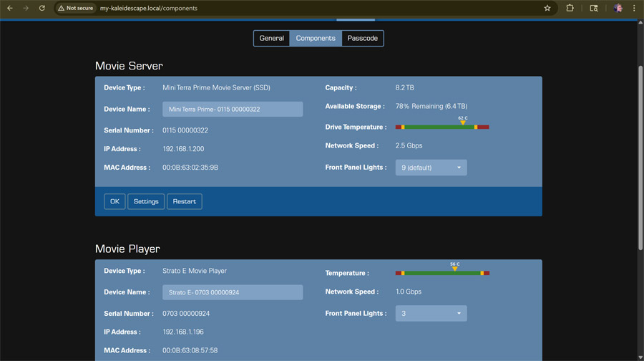Select player IP address 192.168.1.196
The image size is (644, 361).
(x=183, y=332)
